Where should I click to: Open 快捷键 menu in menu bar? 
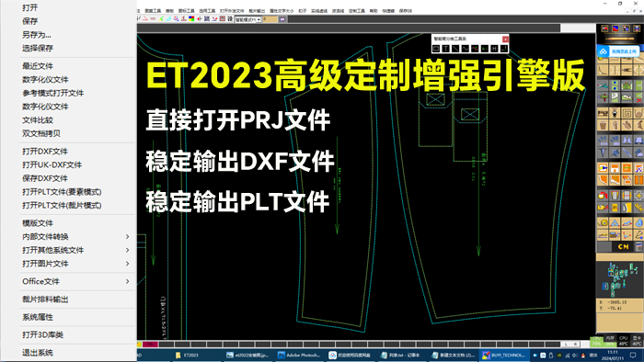click(x=388, y=11)
